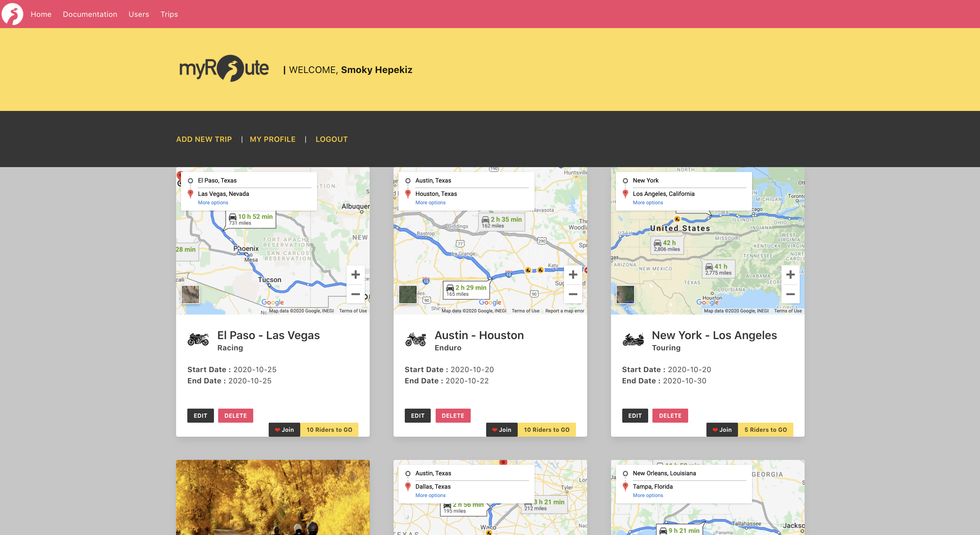980x535 pixels.
Task: Open More options on New York map
Action: point(648,203)
